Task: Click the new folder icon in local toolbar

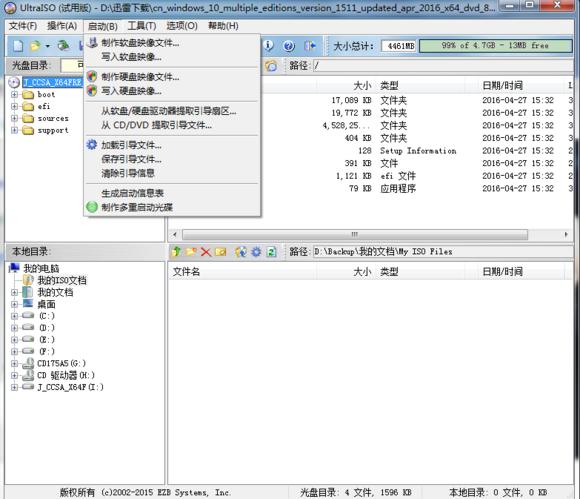Action: tap(191, 252)
